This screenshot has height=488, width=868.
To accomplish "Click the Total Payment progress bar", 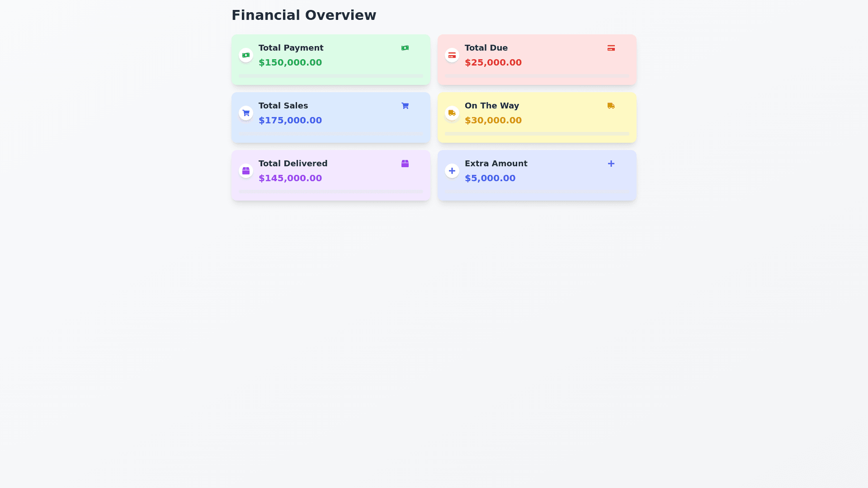I will click(331, 76).
